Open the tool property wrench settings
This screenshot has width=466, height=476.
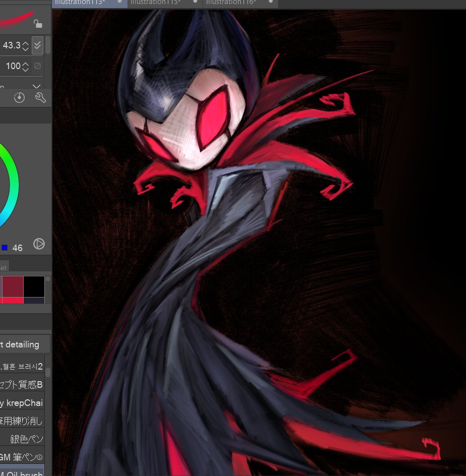[x=40, y=97]
